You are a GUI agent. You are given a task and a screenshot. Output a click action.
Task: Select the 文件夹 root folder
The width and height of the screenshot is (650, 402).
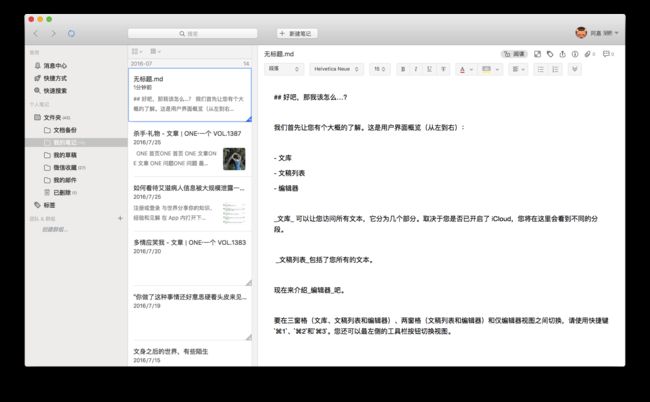point(53,117)
